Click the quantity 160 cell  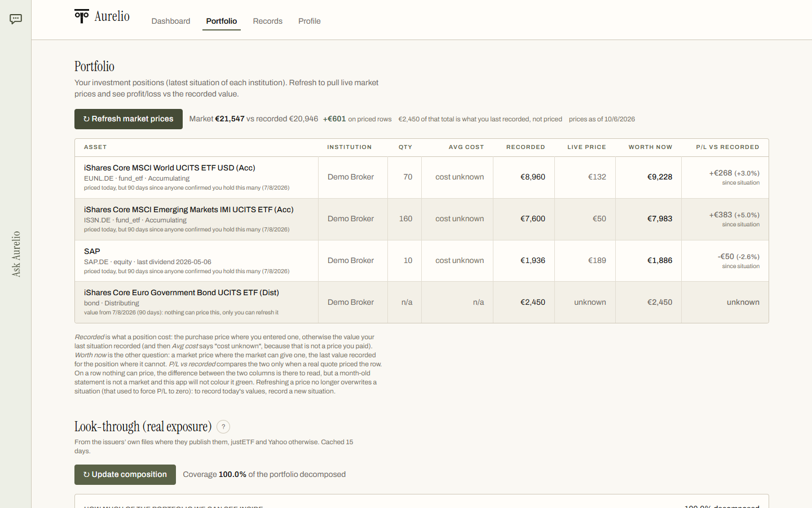click(406, 218)
